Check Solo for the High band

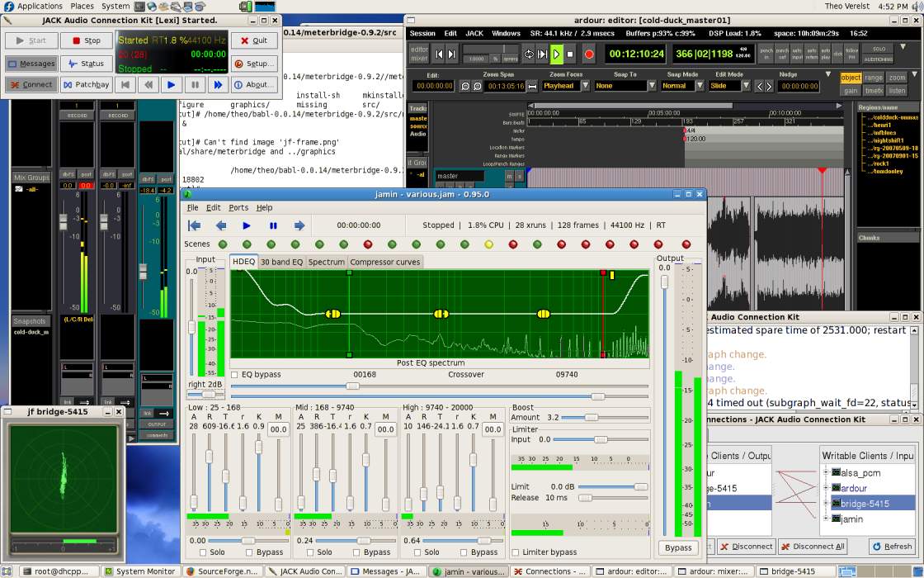pos(417,552)
